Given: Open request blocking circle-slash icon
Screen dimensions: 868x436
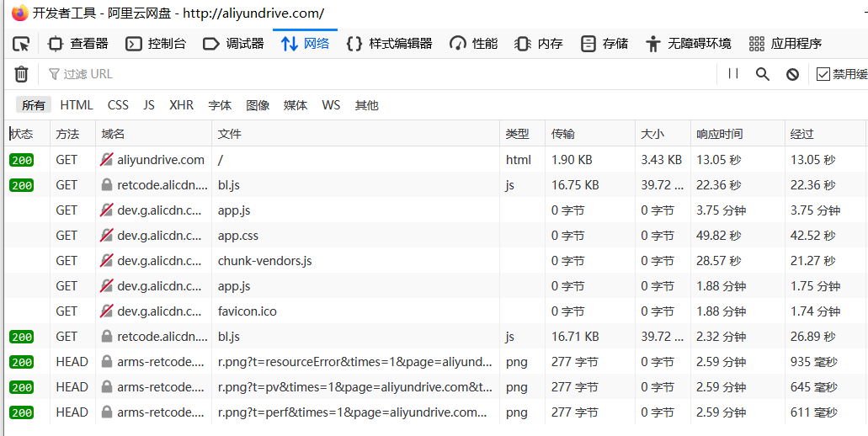Looking at the screenshot, I should click(793, 74).
